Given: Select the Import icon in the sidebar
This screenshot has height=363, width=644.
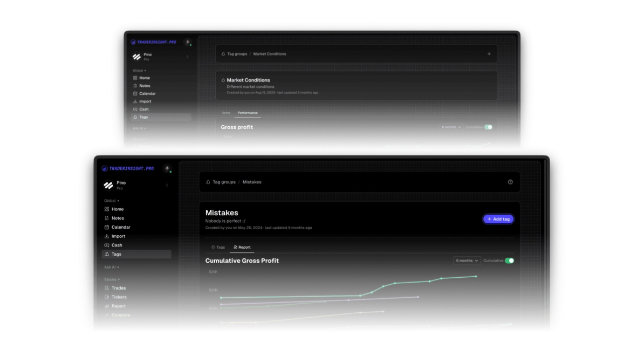Looking at the screenshot, I should pos(106,236).
